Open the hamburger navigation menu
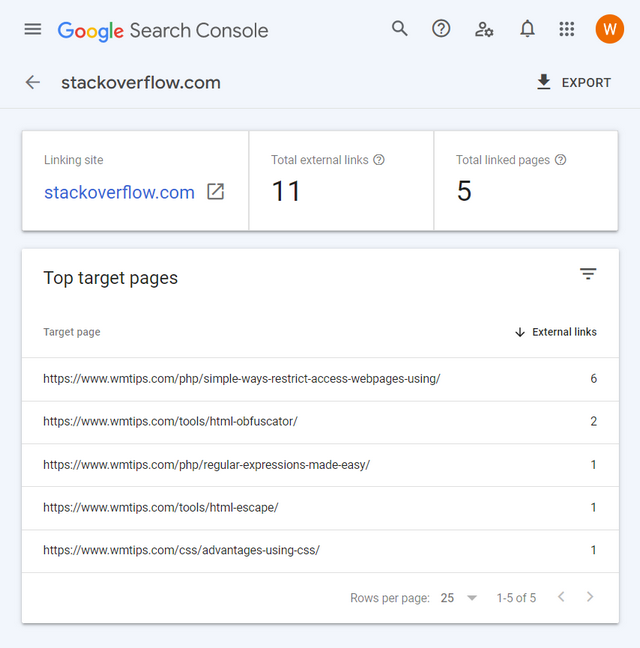The image size is (640, 648). pyautogui.click(x=33, y=29)
